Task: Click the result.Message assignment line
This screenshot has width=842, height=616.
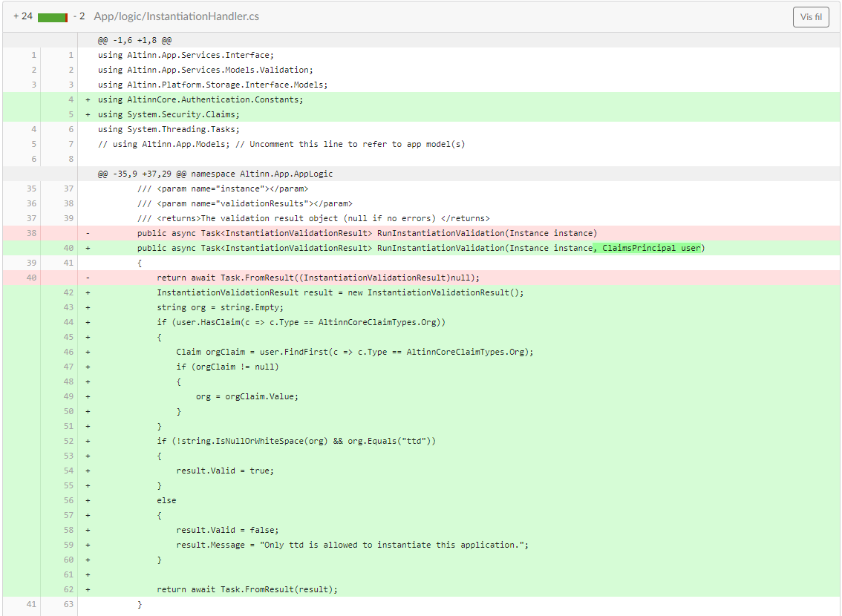Action: 352,545
